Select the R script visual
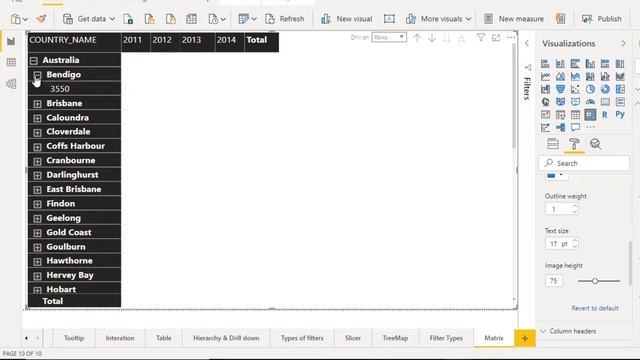This screenshot has width=640, height=360. click(x=605, y=115)
